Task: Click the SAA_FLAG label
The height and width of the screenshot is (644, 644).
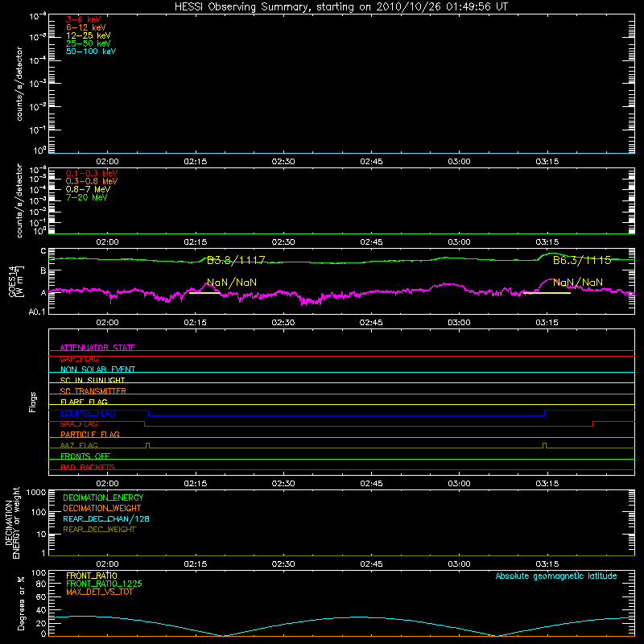Action: 79,424
